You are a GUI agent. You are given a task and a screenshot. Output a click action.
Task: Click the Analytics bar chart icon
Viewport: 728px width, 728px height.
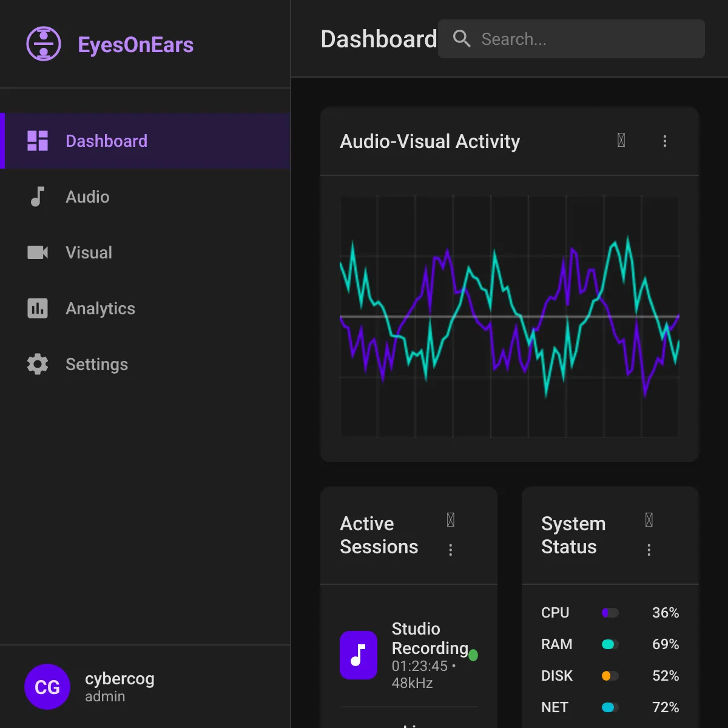[x=38, y=308]
